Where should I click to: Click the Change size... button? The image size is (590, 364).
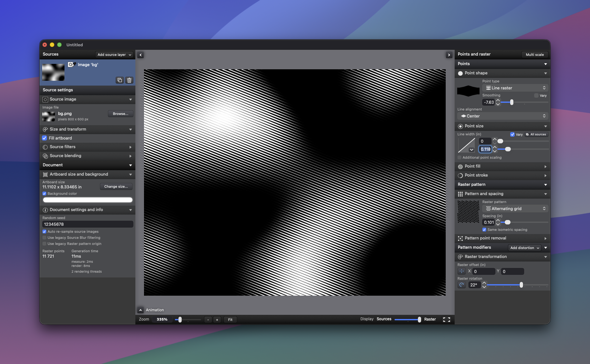[116, 186]
